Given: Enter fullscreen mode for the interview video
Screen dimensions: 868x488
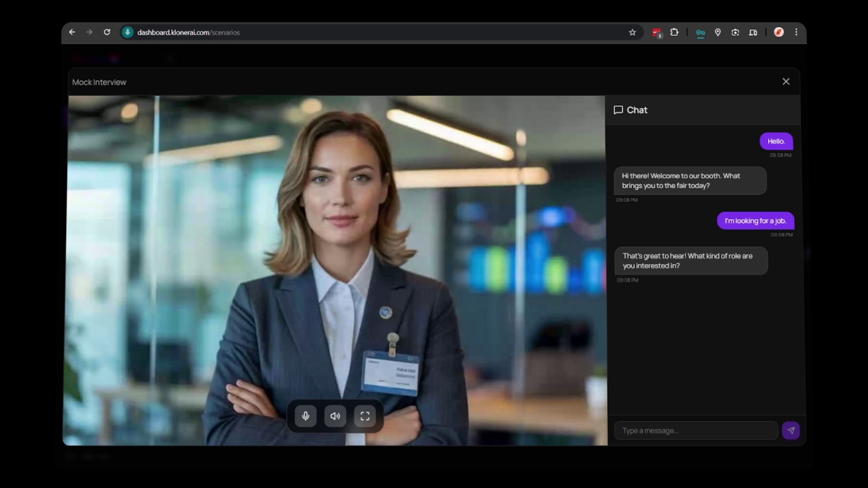Looking at the screenshot, I should (x=365, y=416).
